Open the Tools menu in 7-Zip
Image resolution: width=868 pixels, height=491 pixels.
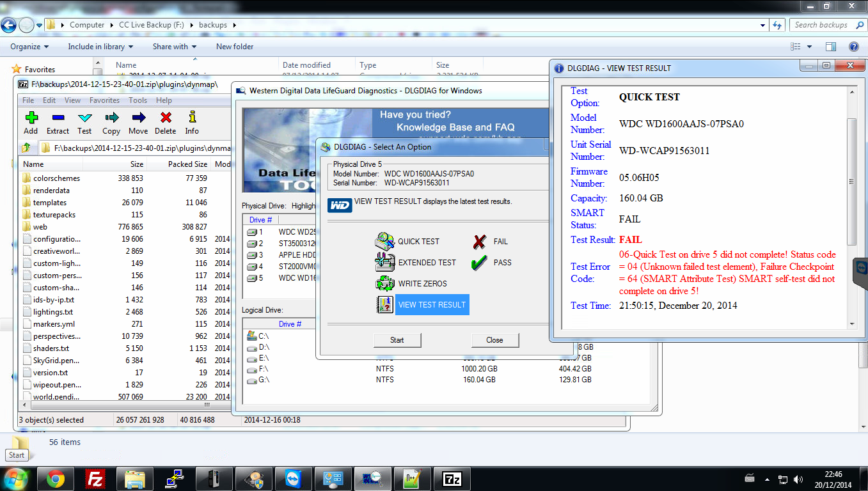[x=138, y=100]
